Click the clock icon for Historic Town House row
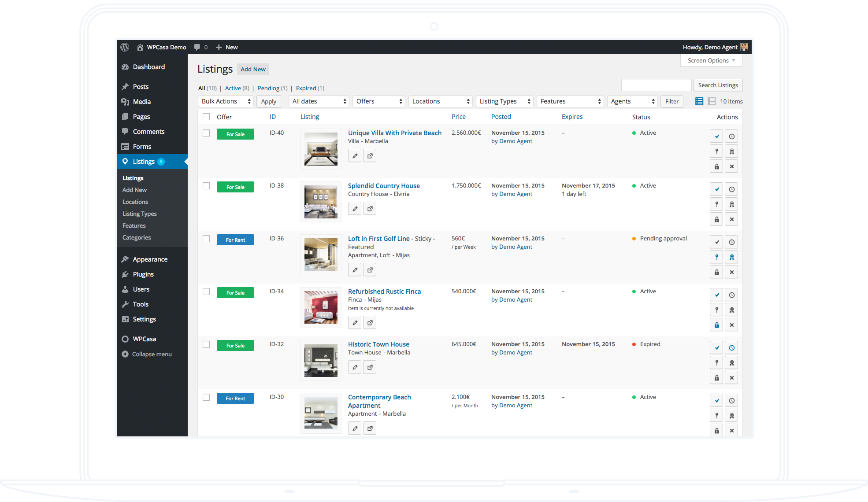 pyautogui.click(x=732, y=348)
